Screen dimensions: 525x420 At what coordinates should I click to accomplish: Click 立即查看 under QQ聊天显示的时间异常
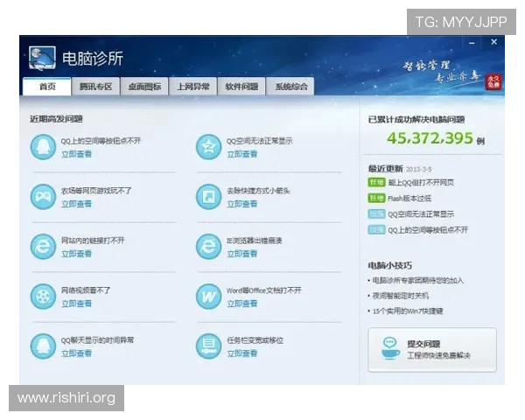point(76,353)
